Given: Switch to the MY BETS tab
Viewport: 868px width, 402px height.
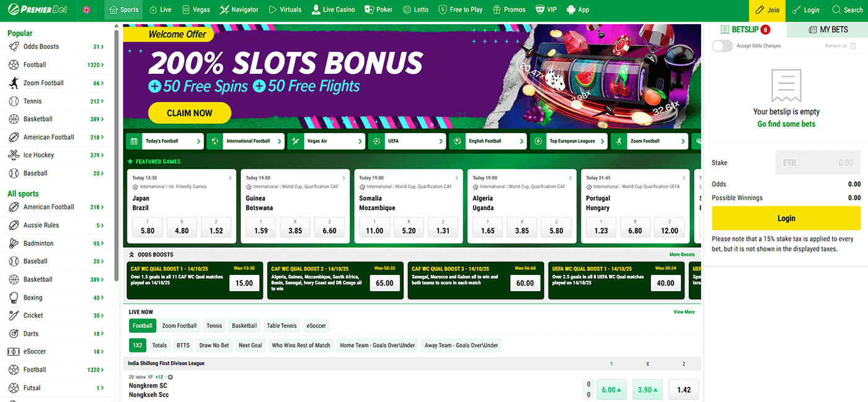Looking at the screenshot, I should point(827,29).
